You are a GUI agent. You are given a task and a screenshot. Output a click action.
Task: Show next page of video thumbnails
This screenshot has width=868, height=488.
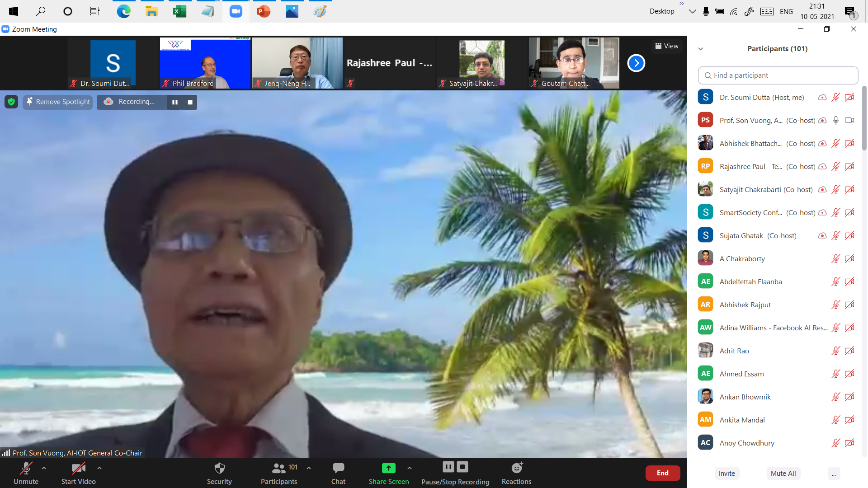coord(636,63)
